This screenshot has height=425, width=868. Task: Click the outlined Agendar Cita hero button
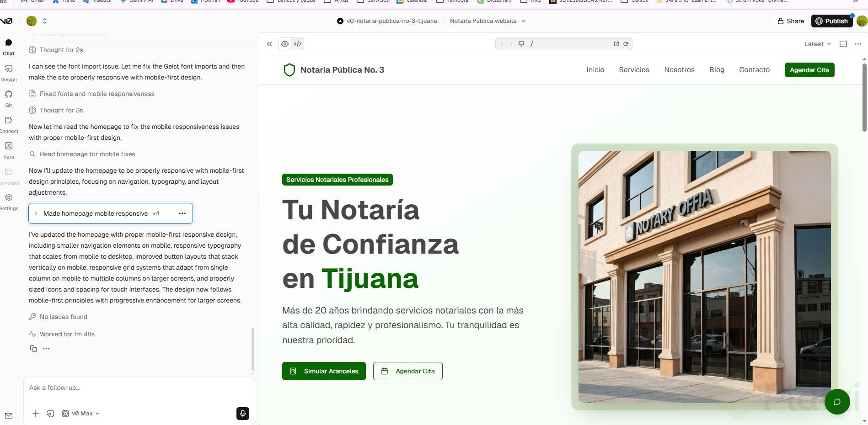pos(408,371)
